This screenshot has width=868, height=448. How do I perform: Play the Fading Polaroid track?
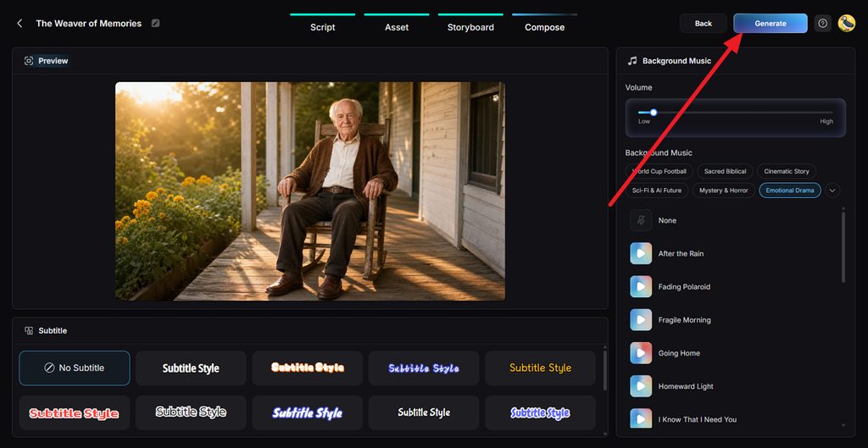pos(641,286)
